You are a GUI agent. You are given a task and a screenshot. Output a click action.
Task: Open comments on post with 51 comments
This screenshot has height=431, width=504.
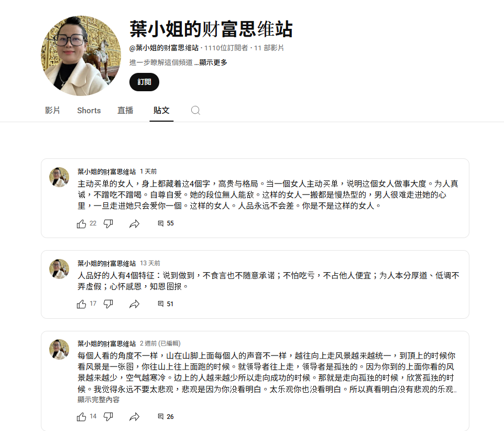[166, 304]
